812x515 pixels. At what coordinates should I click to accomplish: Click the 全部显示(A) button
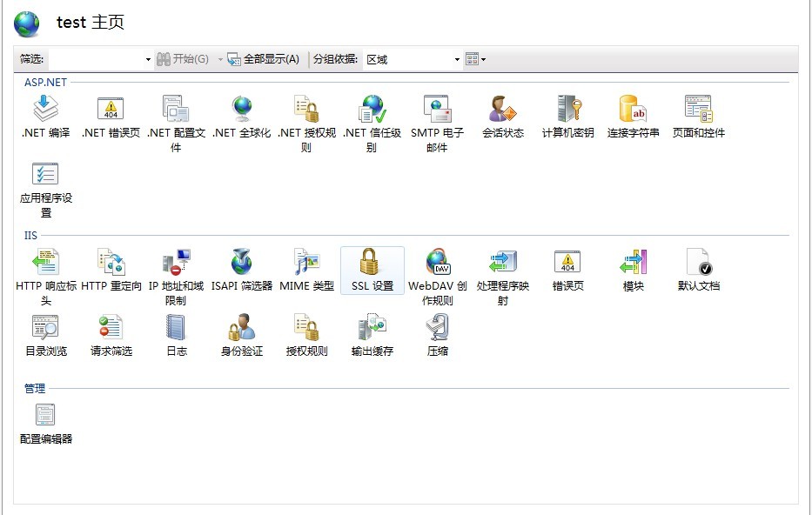click(263, 59)
